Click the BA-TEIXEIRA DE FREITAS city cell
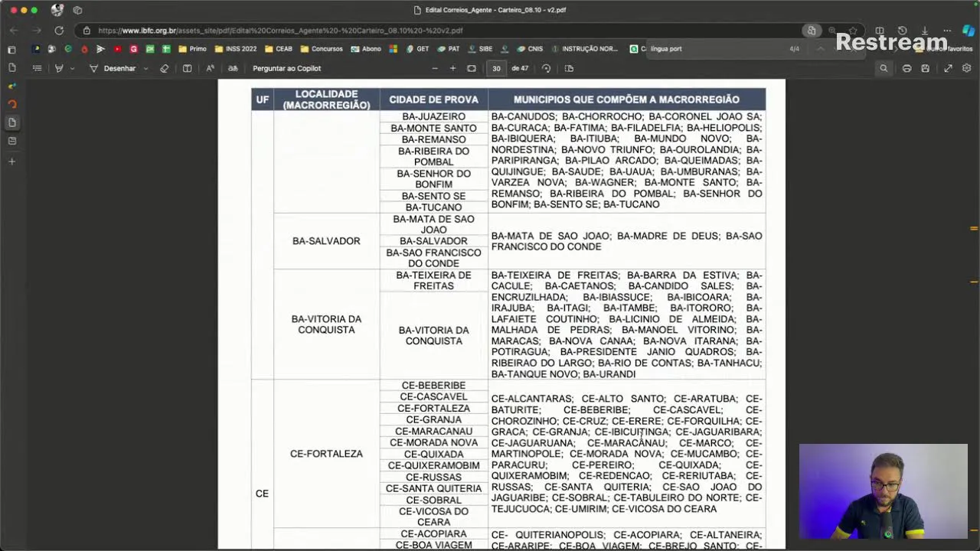 click(433, 280)
